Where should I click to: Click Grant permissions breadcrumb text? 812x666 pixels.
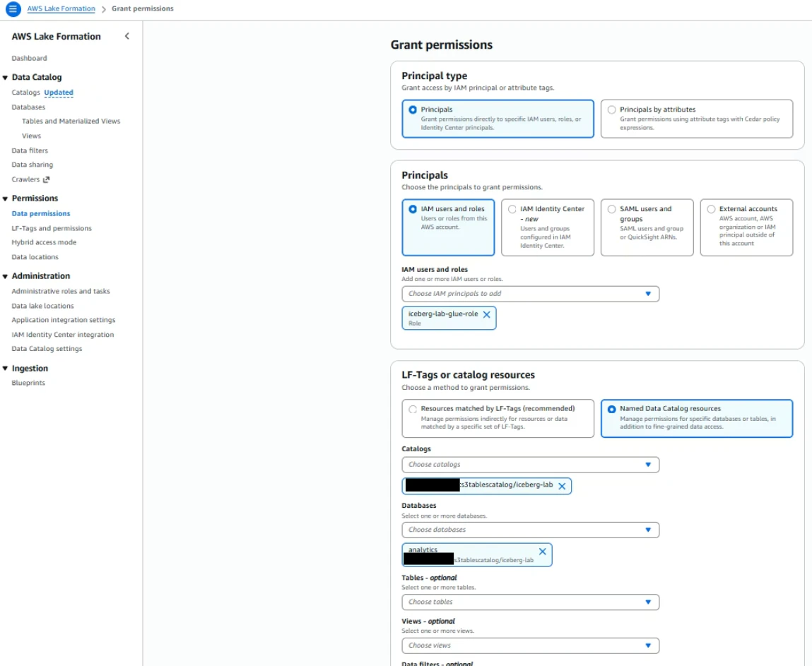click(143, 8)
